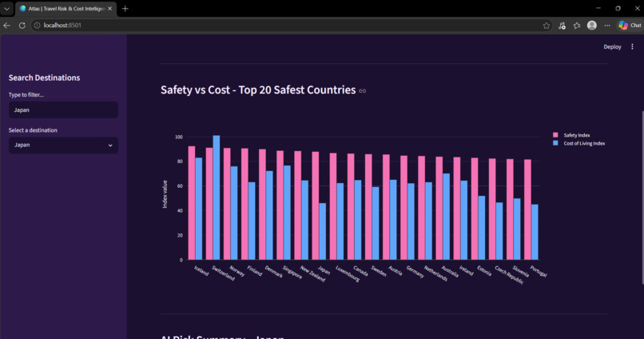This screenshot has width=644, height=339.
Task: Click the page vertical scrollbar
Action: (642, 197)
